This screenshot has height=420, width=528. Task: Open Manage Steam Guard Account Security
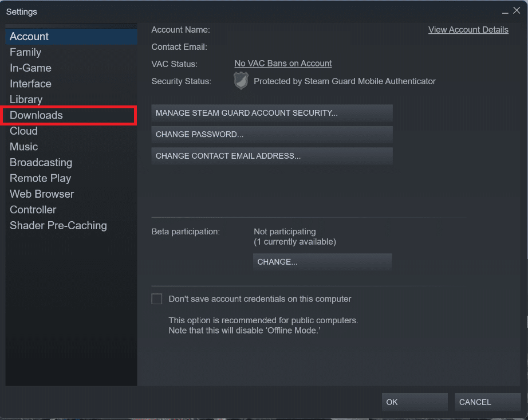272,113
